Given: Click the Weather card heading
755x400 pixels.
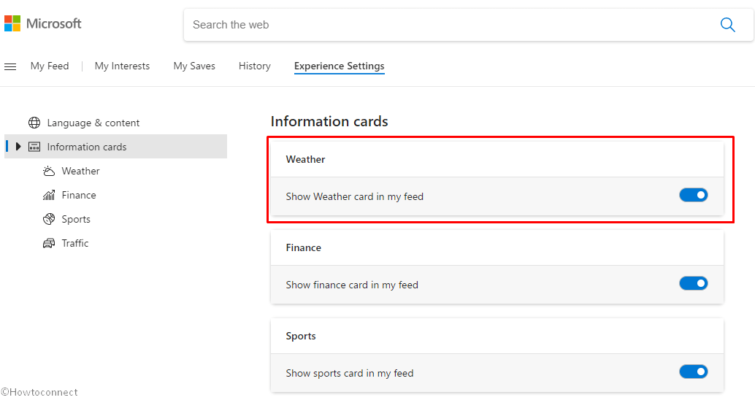Looking at the screenshot, I should [x=305, y=159].
